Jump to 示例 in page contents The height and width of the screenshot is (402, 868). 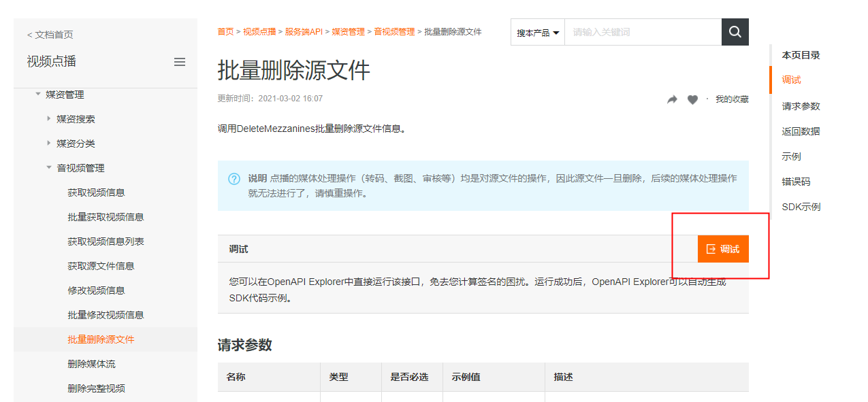[791, 156]
